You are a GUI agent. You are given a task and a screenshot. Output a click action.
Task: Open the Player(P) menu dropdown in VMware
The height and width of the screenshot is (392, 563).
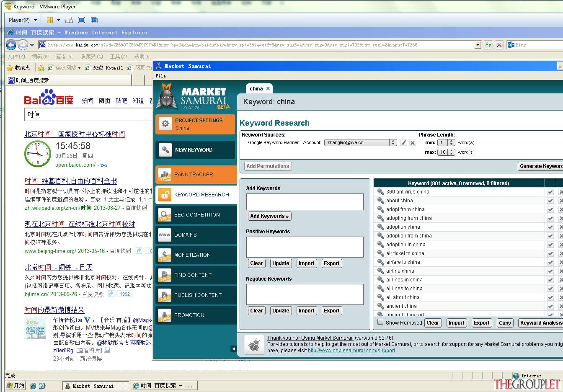23,20
